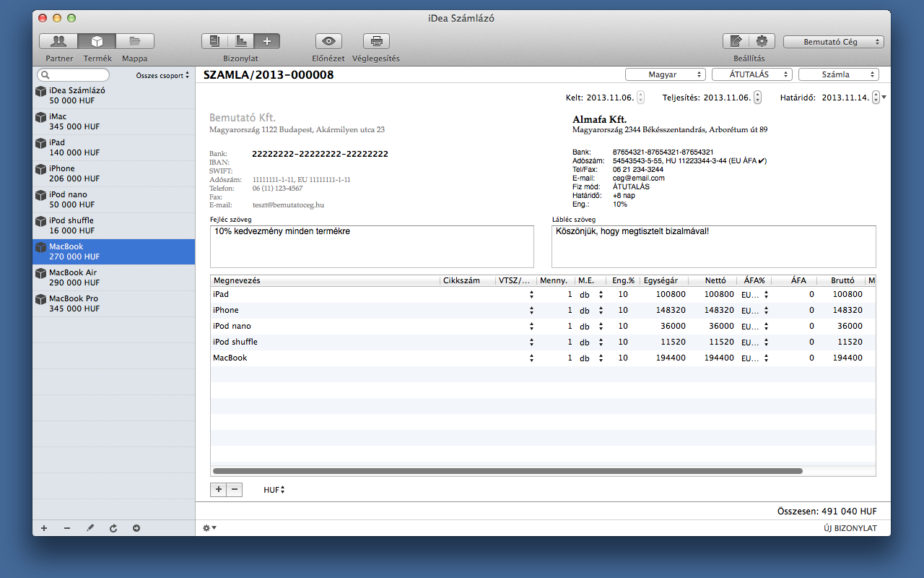Select the iPod nano invoice row name

point(232,327)
